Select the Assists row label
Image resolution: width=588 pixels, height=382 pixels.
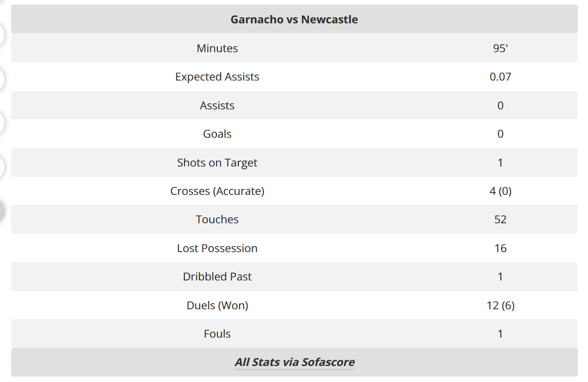click(x=217, y=106)
